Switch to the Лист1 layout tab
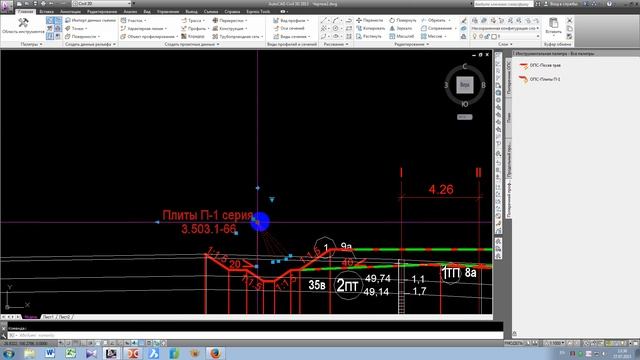The width and height of the screenshot is (640, 360). click(x=48, y=317)
